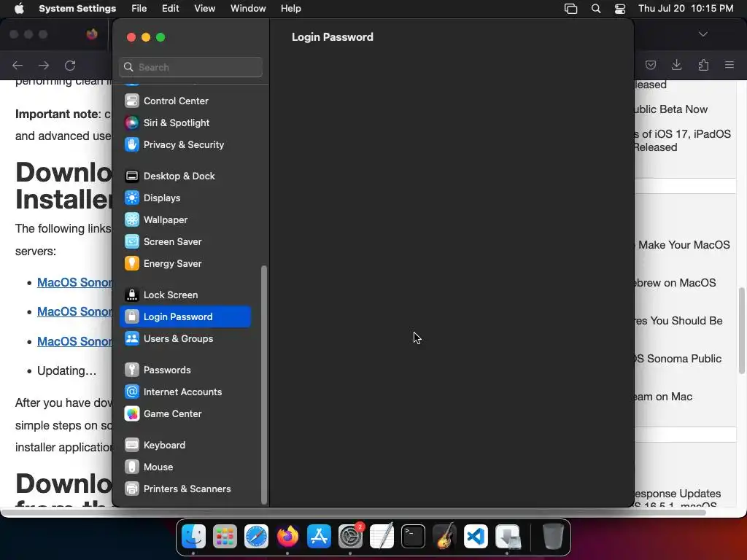
Task: Click the Login Password pane title
Action: coord(333,37)
